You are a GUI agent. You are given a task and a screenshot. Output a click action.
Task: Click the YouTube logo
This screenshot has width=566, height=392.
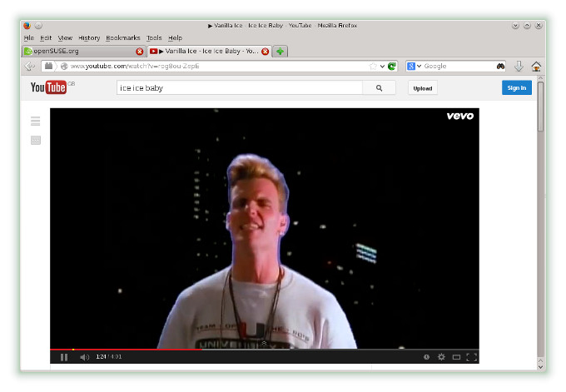[48, 87]
